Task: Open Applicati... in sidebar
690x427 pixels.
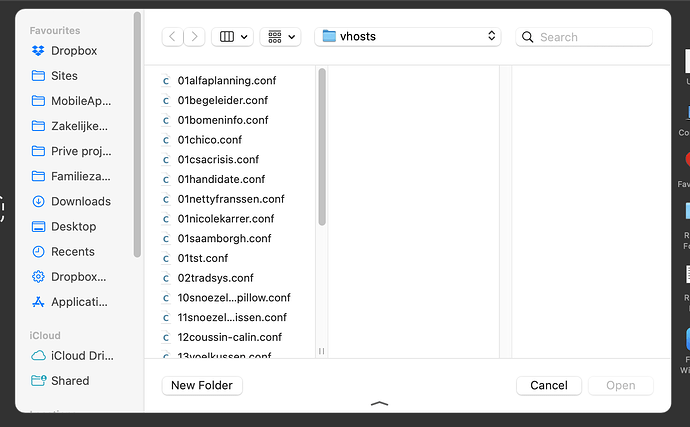Action: coord(70,302)
